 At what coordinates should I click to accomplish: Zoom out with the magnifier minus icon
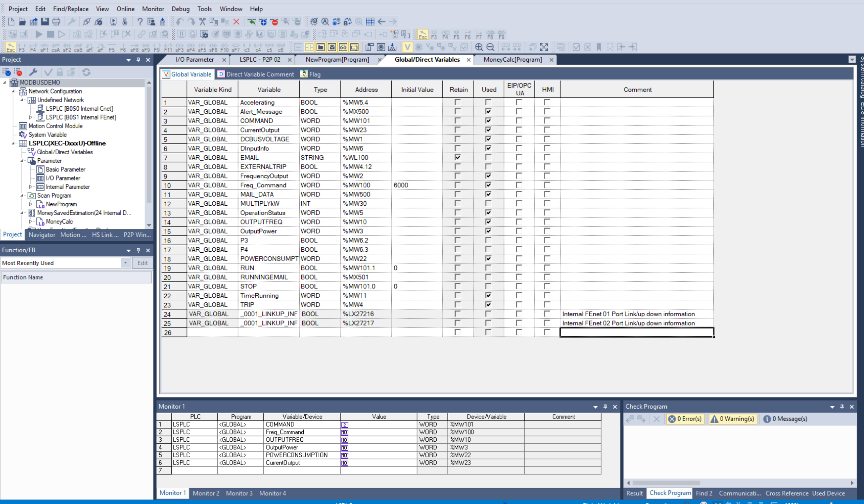(490, 47)
